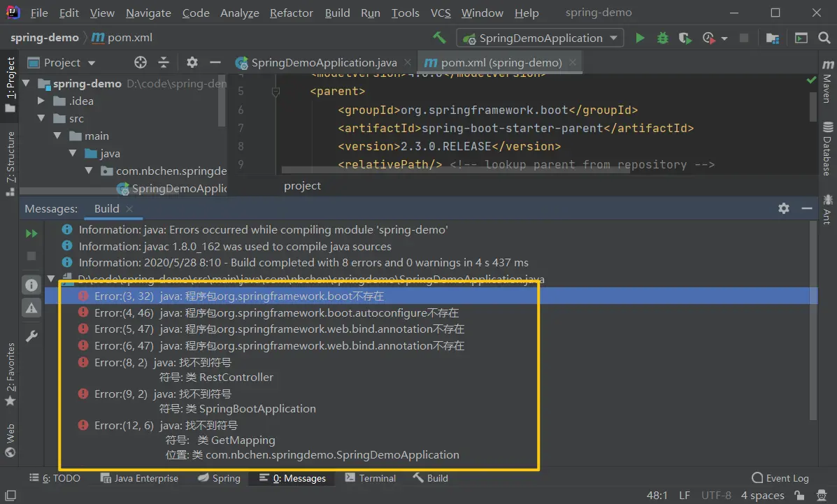Image resolution: width=837 pixels, height=504 pixels.
Task: Hide the Messages tool window
Action: coord(807,208)
